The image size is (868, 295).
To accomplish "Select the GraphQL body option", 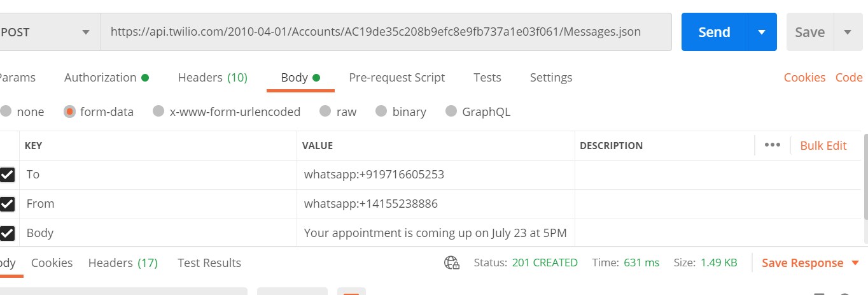I will pyautogui.click(x=451, y=112).
